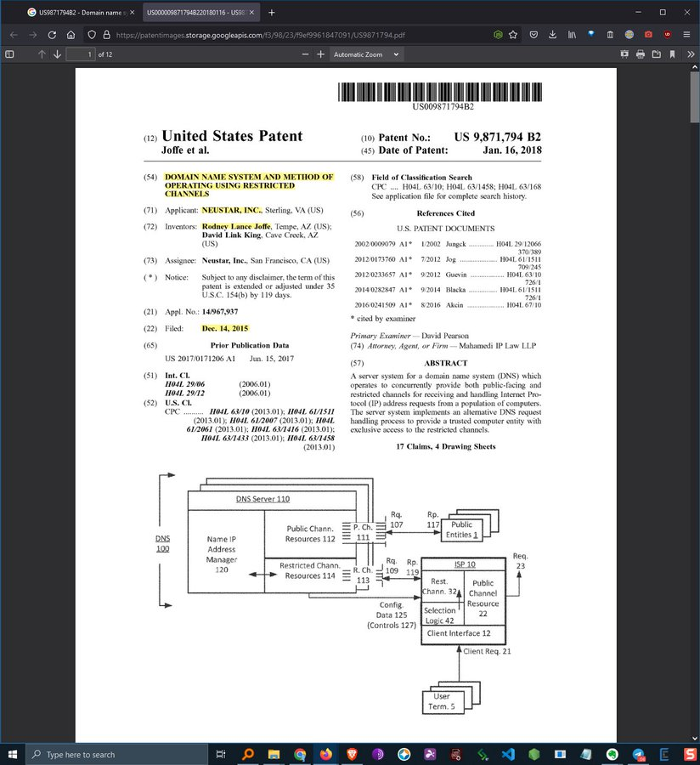This screenshot has height=765, width=700.
Task: Click the URL address bar
Action: 297,35
